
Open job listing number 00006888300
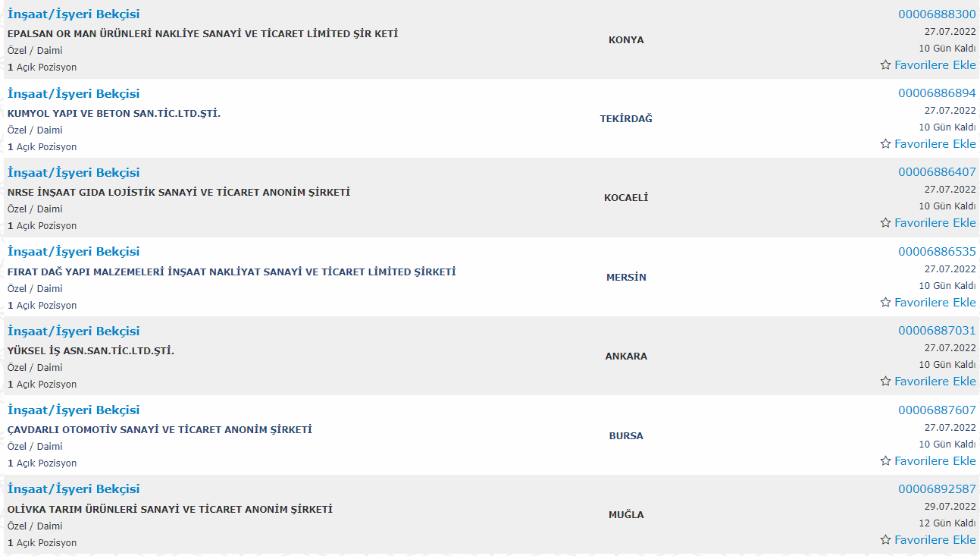[937, 14]
